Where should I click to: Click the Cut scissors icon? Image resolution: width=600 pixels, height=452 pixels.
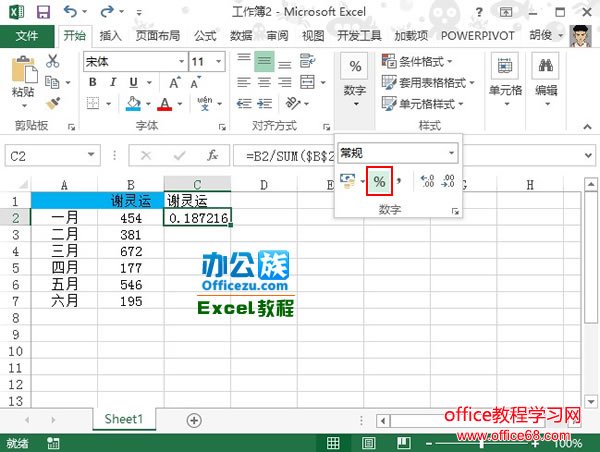click(52, 61)
